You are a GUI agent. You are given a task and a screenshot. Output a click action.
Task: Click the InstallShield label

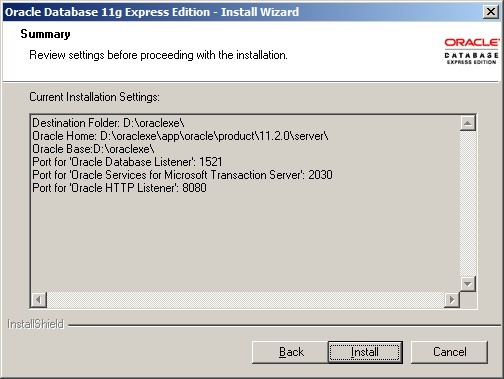click(x=35, y=324)
